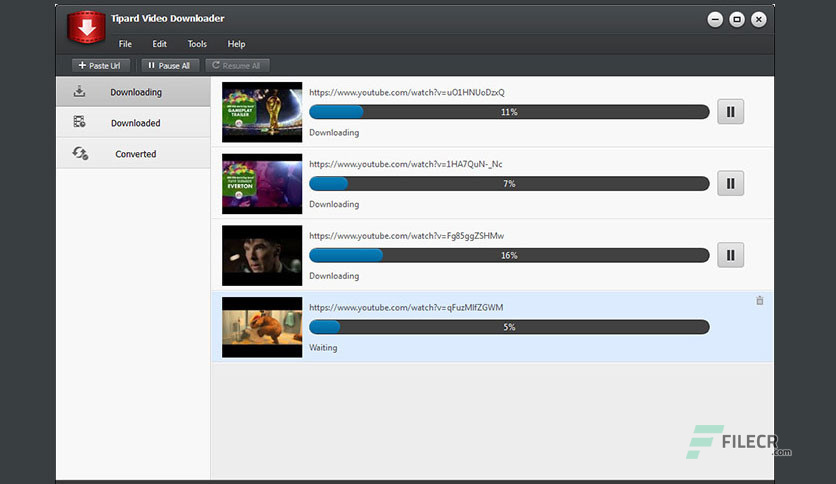Screen dimensions: 836x484
Task: Click Downloading status under the 16% bar
Action: [x=334, y=276]
